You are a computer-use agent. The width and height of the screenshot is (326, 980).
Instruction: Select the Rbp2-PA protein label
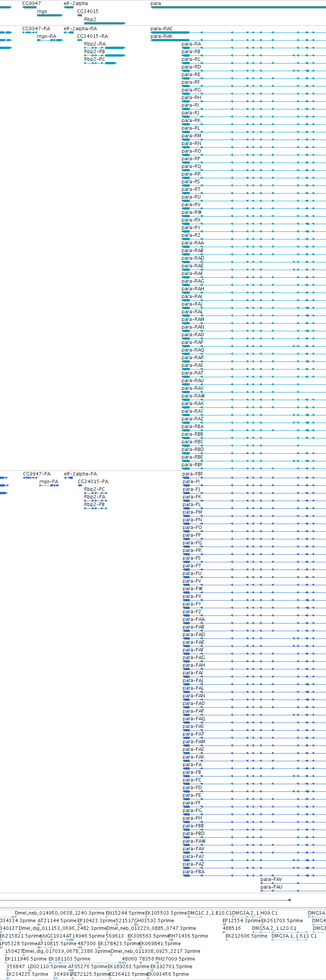pyautogui.click(x=95, y=497)
